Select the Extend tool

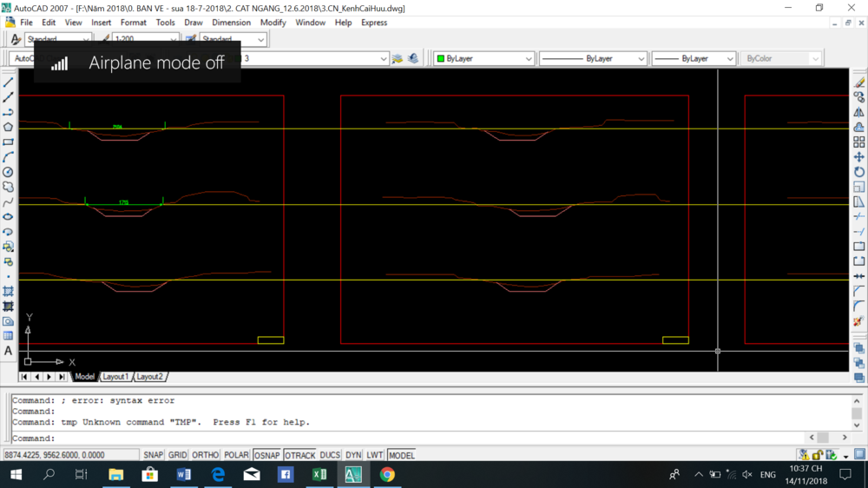coord(859,232)
